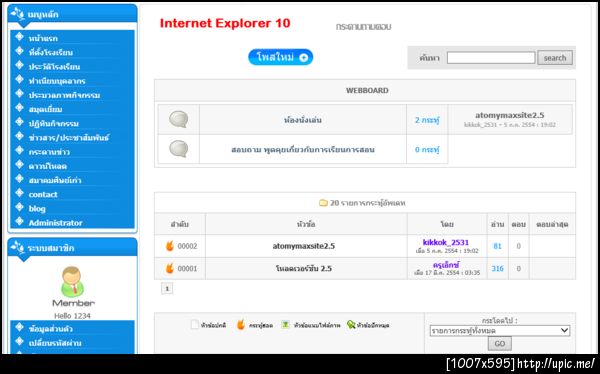Open the topic โหลดเวอร์ชัน 2.5
The height and width of the screenshot is (374, 600).
coord(304,268)
